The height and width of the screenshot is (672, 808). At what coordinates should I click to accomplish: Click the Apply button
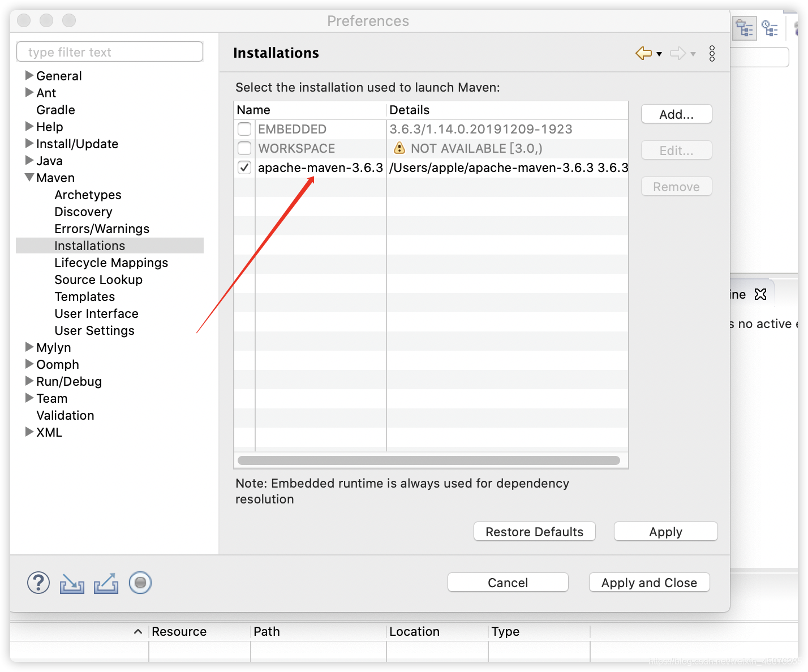pyautogui.click(x=665, y=532)
